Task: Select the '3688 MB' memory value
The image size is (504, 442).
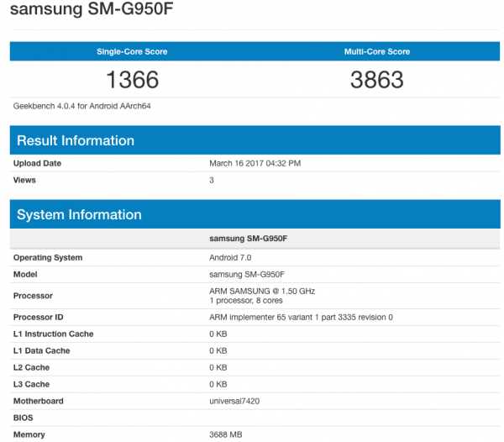Action: point(226,434)
